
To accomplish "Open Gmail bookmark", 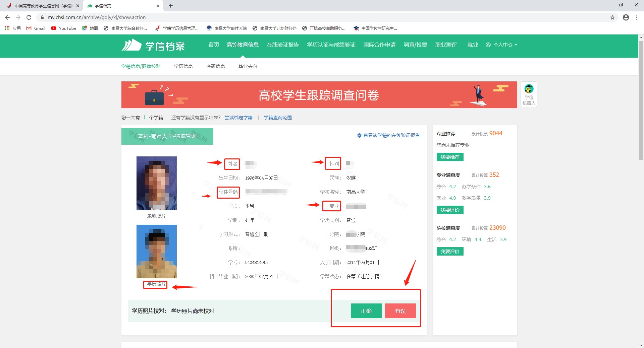I will 36,28.
